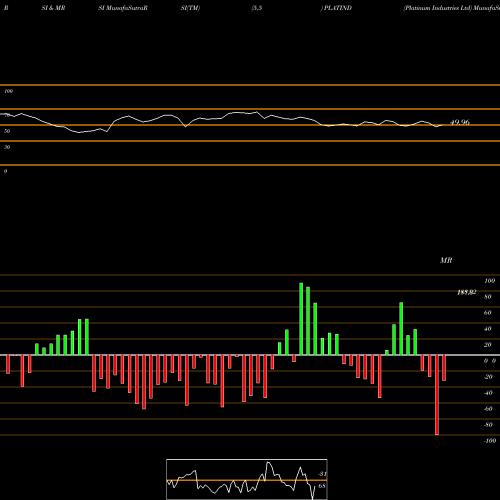Click the final red bar at right end
This screenshot has height=500, width=500.
click(444, 368)
